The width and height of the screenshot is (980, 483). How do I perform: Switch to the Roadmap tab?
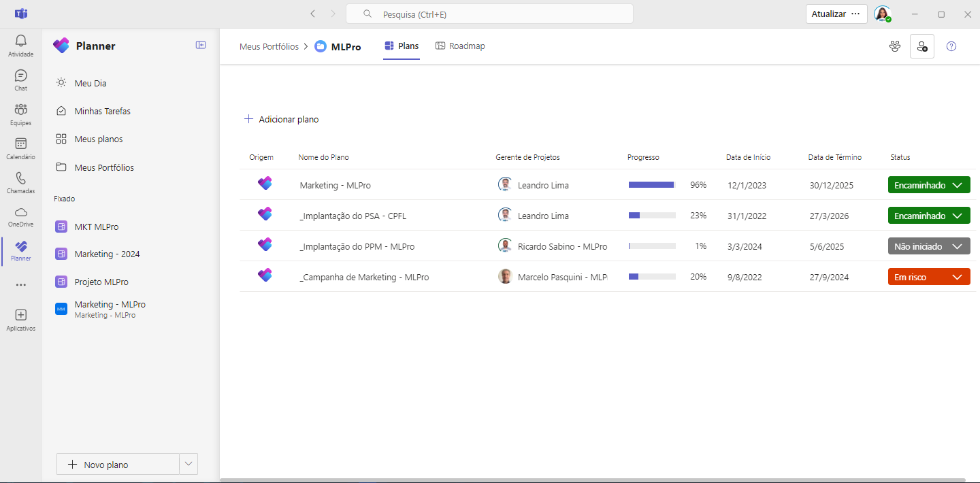460,46
